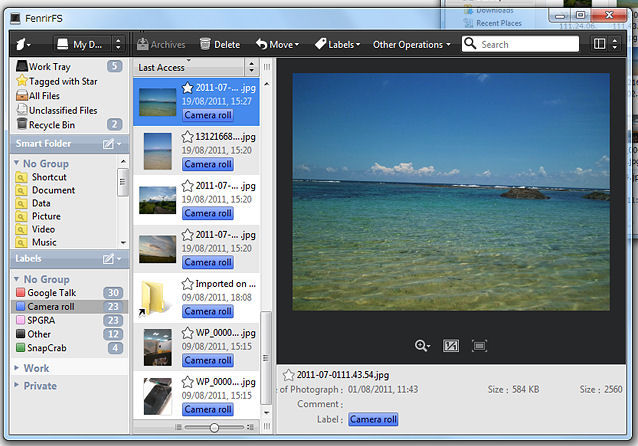Click the Labels section edit icon
The width and height of the screenshot is (638, 446).
click(x=108, y=259)
